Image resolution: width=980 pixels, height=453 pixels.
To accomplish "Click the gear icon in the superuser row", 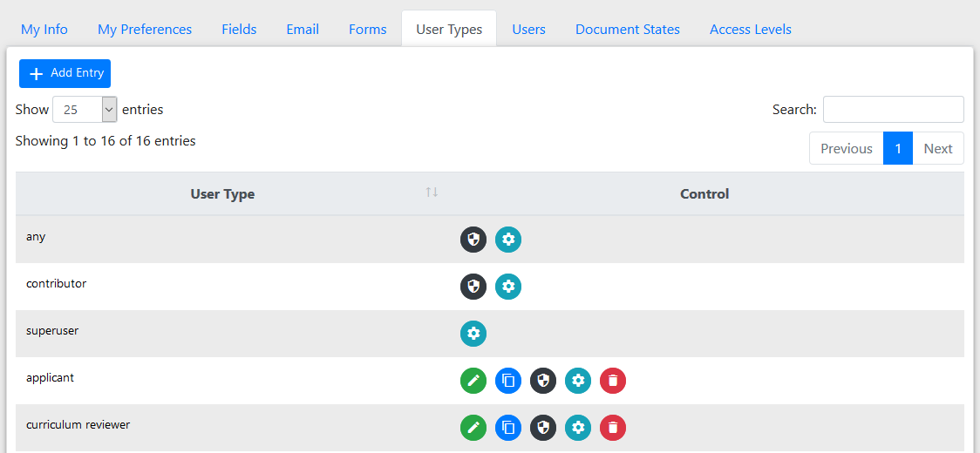I will (x=473, y=334).
